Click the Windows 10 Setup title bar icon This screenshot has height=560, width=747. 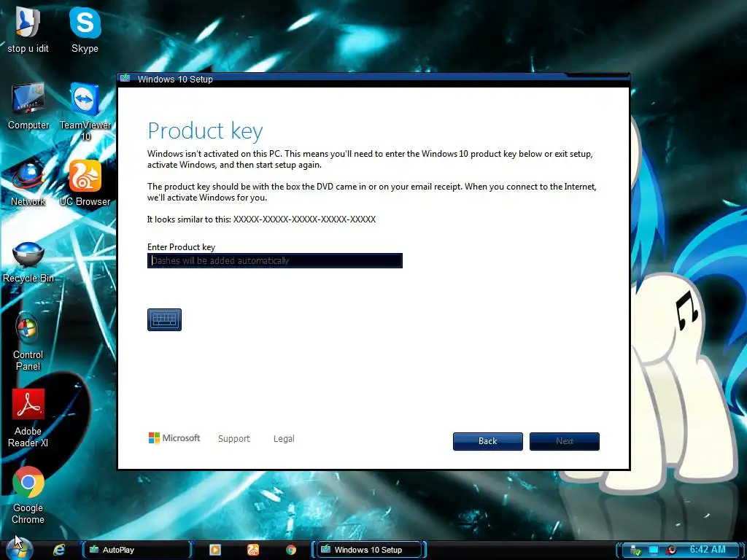click(125, 78)
